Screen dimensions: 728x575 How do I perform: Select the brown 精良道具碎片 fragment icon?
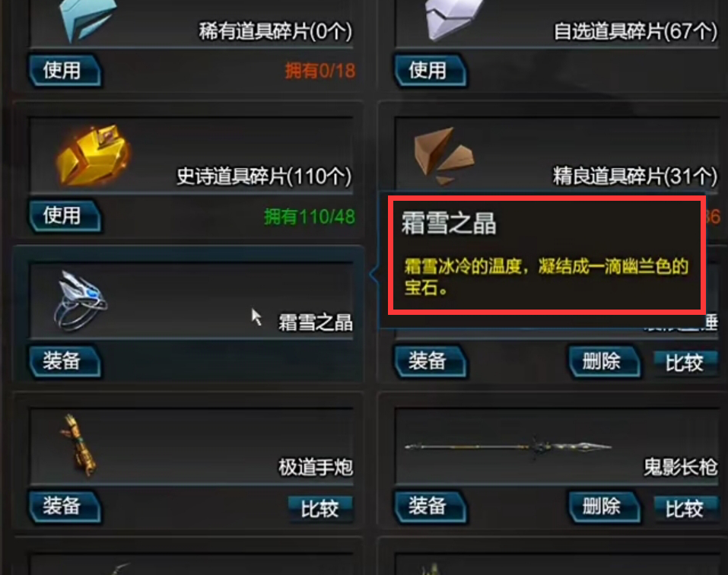click(x=443, y=156)
